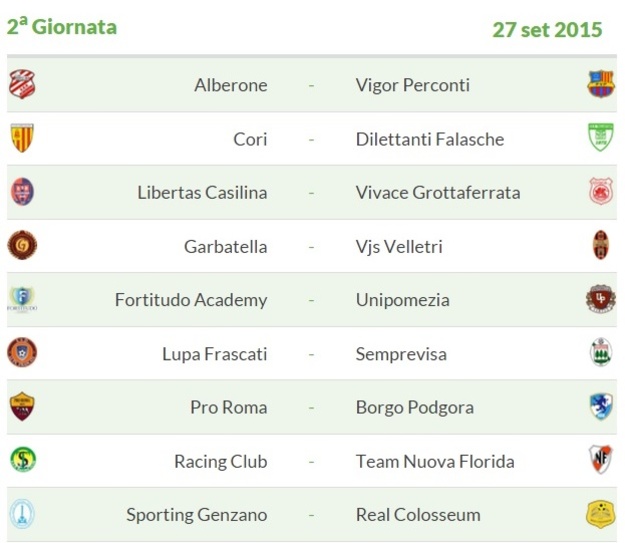The image size is (625, 543).
Task: Open the Unipomezia UP crest
Action: tap(601, 299)
